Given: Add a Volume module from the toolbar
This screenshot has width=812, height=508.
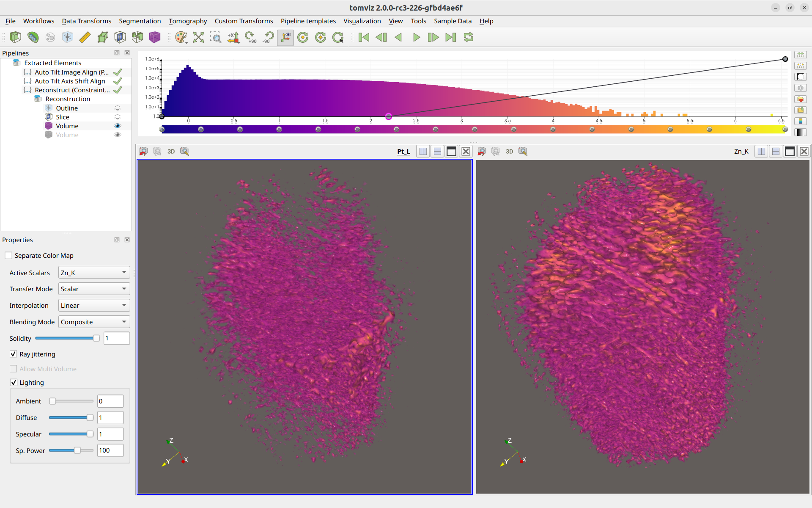Looking at the screenshot, I should point(155,37).
